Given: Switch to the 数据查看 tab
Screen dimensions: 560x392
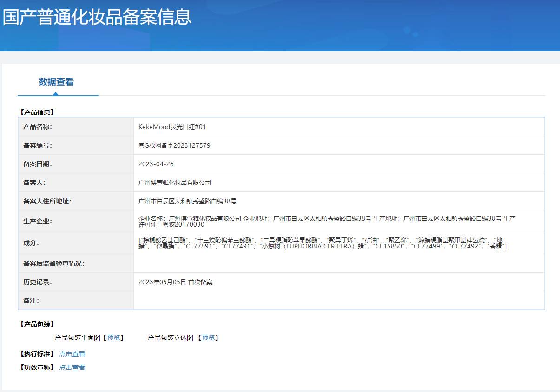Looking at the screenshot, I should (56, 82).
